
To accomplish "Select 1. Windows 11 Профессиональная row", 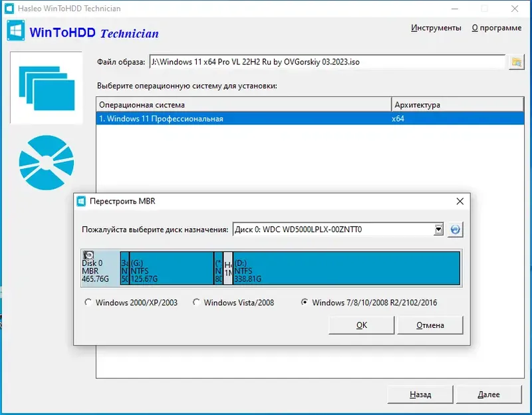I will coord(310,119).
